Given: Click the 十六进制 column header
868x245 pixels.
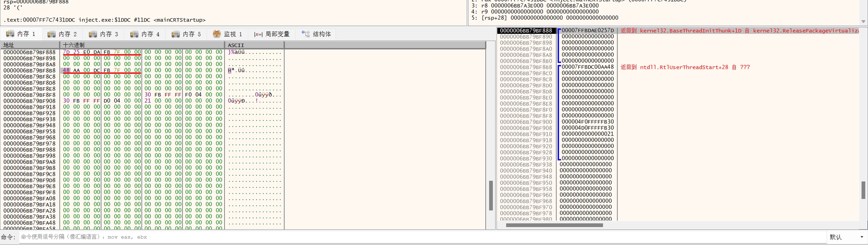Looking at the screenshot, I should [142, 45].
